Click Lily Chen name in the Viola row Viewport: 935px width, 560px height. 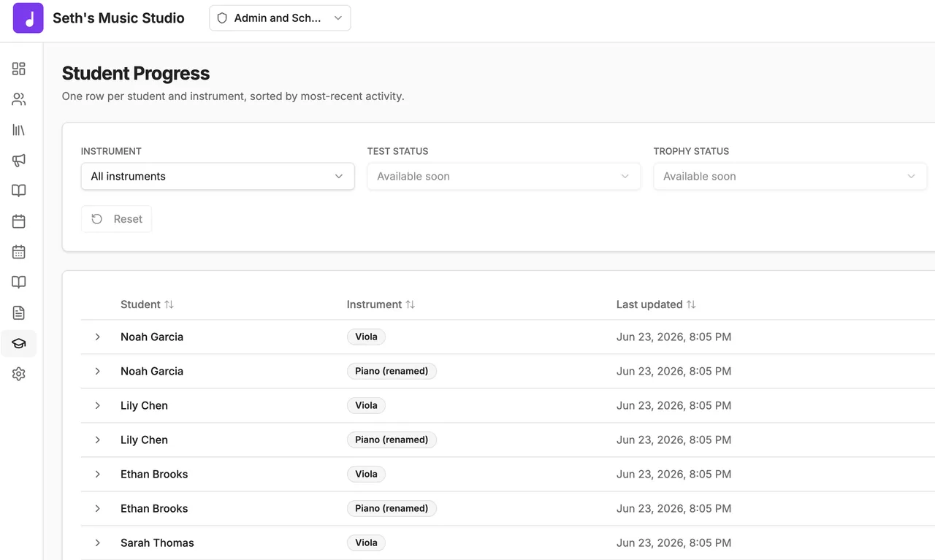click(x=144, y=405)
